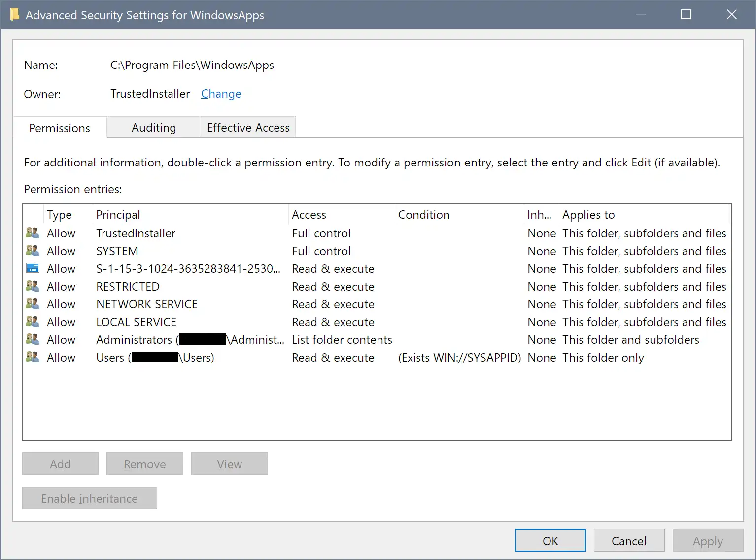Switch to the Effective Access tab
The height and width of the screenshot is (560, 756).
point(248,127)
